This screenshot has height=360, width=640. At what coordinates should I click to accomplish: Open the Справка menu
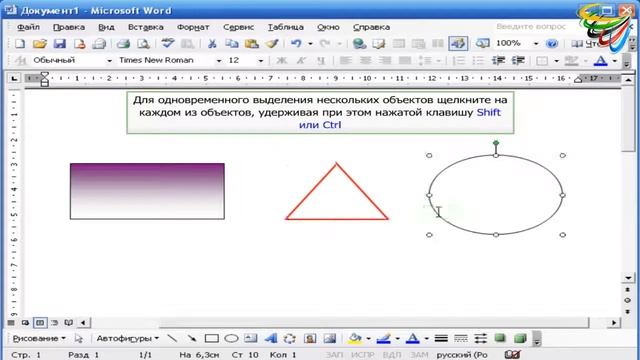click(x=371, y=27)
